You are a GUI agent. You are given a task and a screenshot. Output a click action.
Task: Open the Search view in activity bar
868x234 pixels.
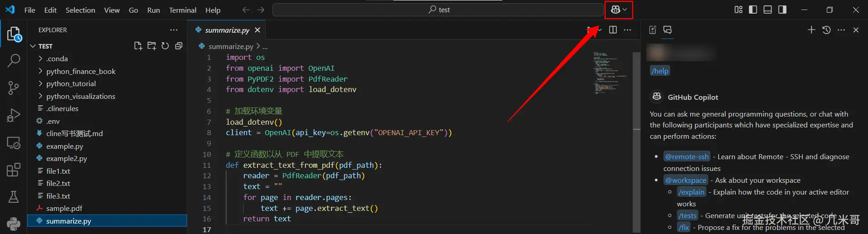coord(14,60)
